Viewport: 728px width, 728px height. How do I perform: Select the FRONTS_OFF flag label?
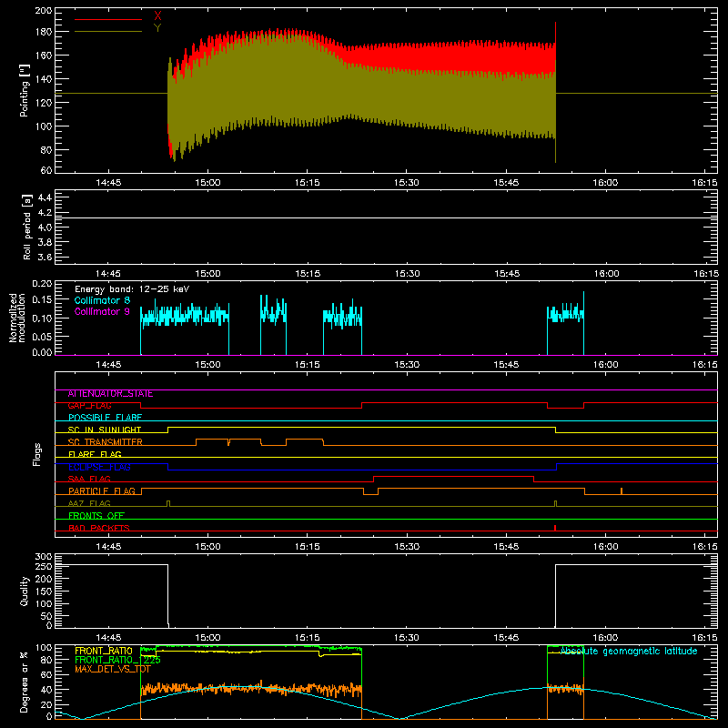(x=96, y=516)
